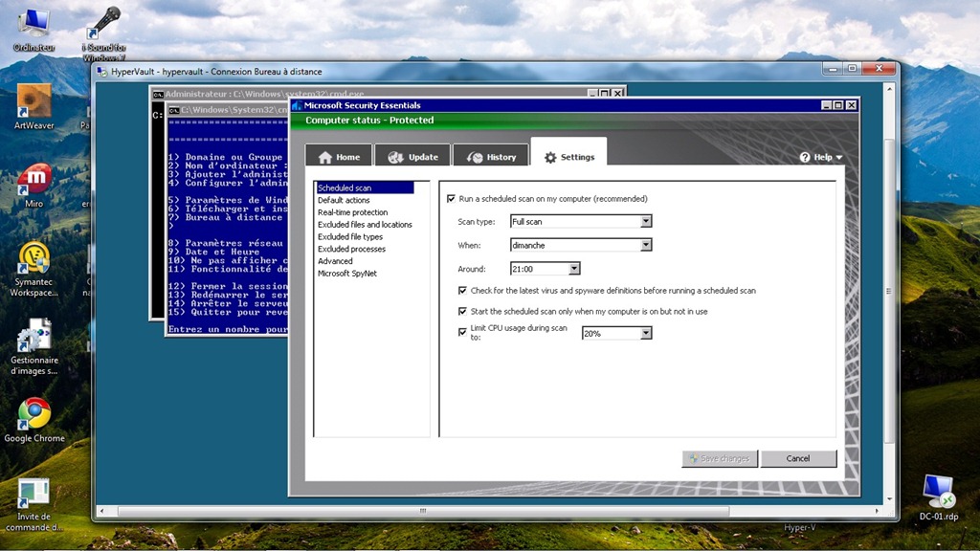Click the Microsoft Security Essentials title bar icon

point(297,105)
